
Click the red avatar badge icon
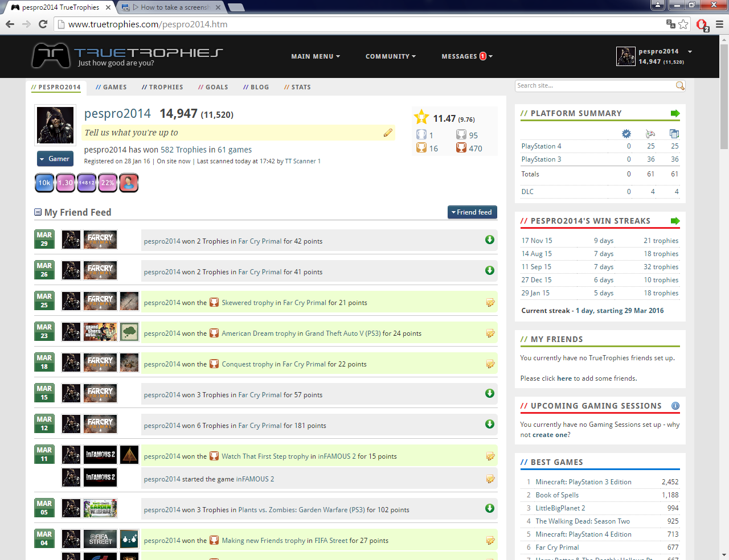(x=129, y=183)
